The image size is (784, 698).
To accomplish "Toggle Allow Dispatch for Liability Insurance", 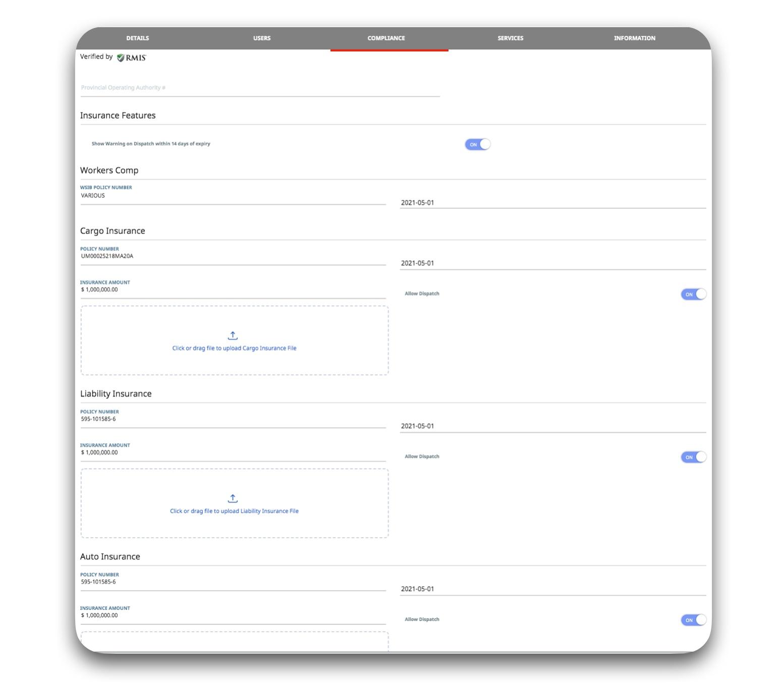I will click(693, 457).
